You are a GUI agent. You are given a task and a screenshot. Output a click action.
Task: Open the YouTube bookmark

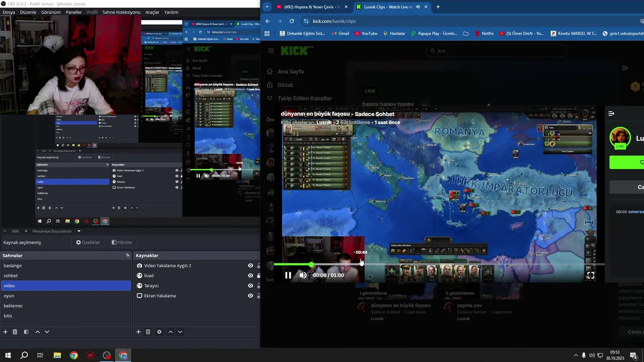tap(366, 34)
